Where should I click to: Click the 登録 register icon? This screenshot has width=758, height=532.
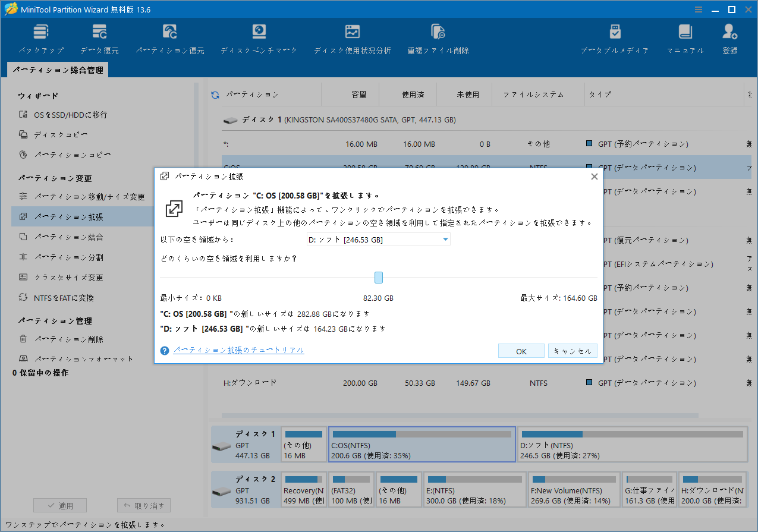(730, 39)
